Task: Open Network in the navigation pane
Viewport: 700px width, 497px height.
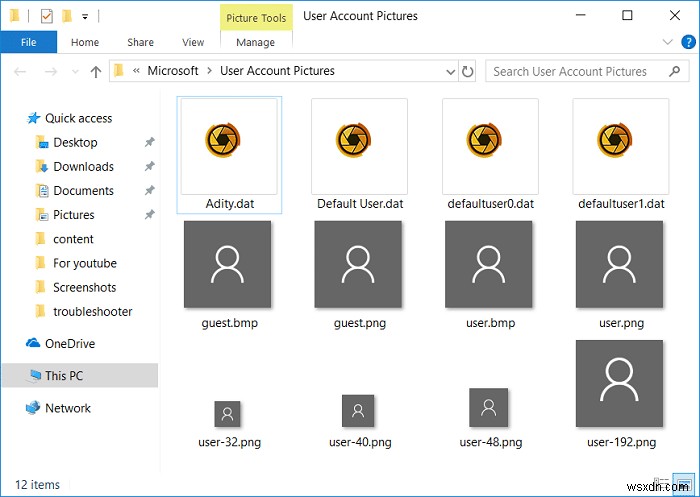Action: (67, 408)
